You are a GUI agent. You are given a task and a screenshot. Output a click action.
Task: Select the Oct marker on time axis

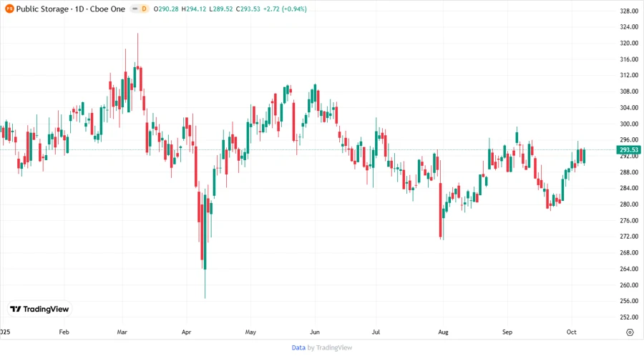coord(571,332)
